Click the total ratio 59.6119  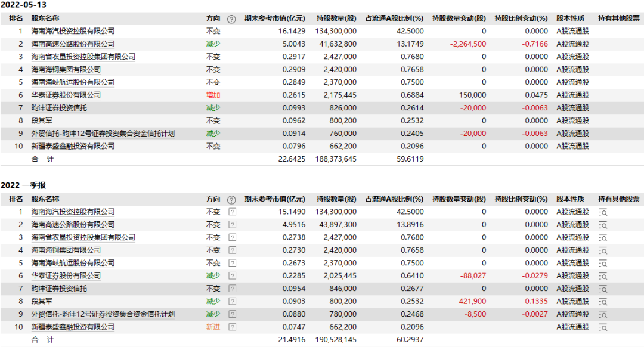(x=410, y=159)
